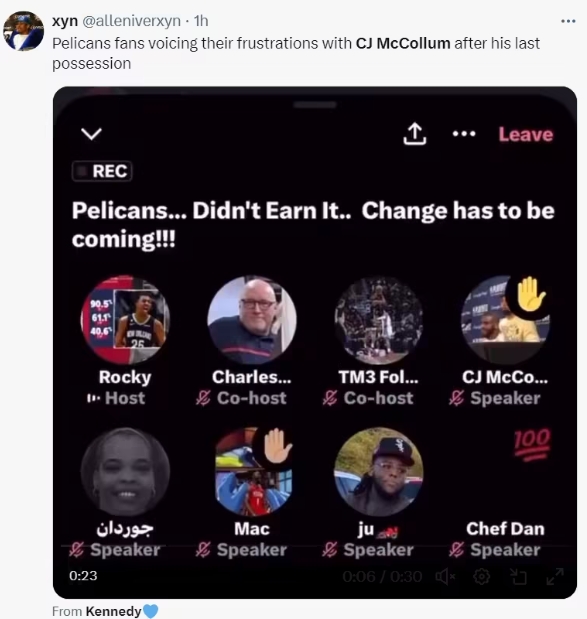Screen dimensions: 587x619
Task: Leave the Pelicans Space
Action: [525, 134]
